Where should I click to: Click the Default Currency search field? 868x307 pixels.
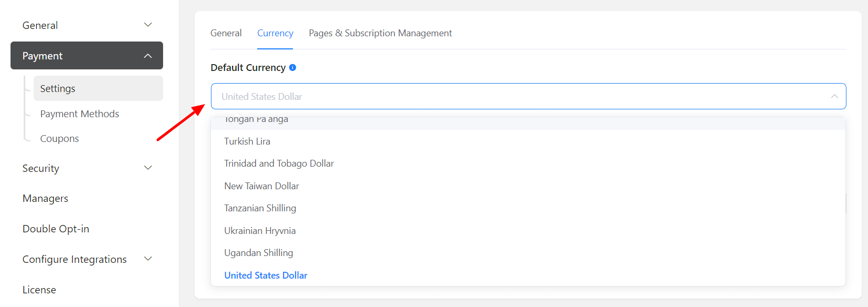[x=516, y=96]
